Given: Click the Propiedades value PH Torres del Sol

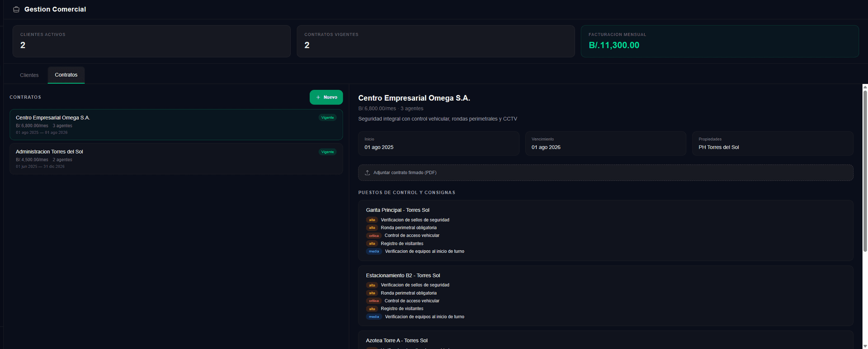Looking at the screenshot, I should pos(719,147).
